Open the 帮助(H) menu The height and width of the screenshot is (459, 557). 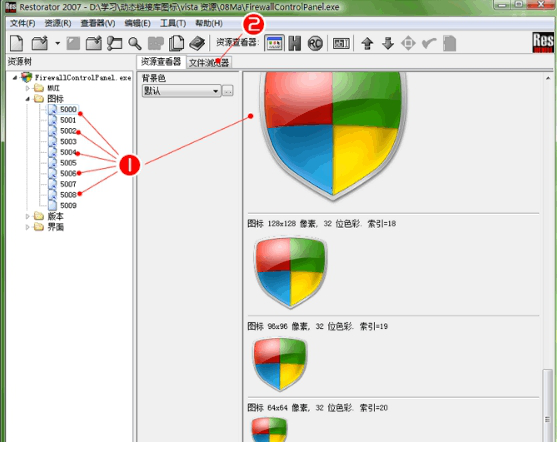coord(209,23)
